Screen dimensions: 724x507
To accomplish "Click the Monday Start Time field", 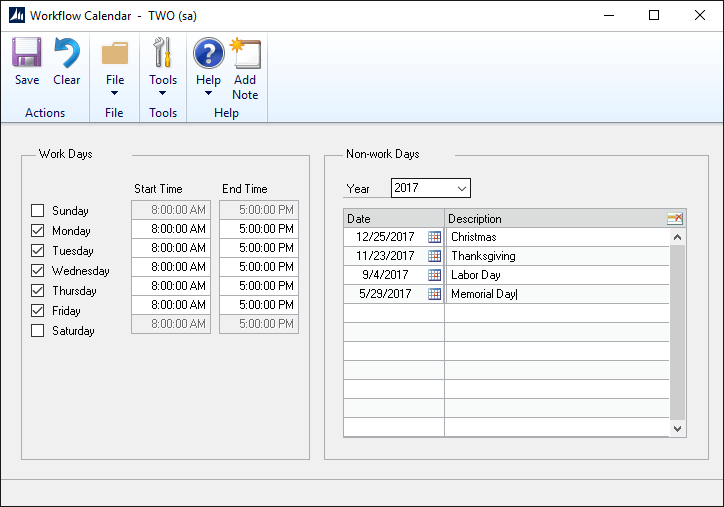I will click(171, 229).
